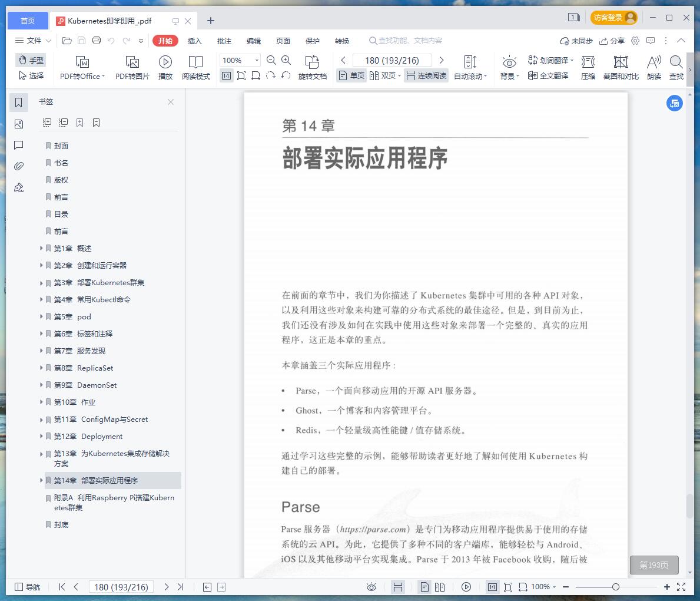700x601 pixels.
Task: Open screenshot and compare tool
Action: click(x=621, y=68)
